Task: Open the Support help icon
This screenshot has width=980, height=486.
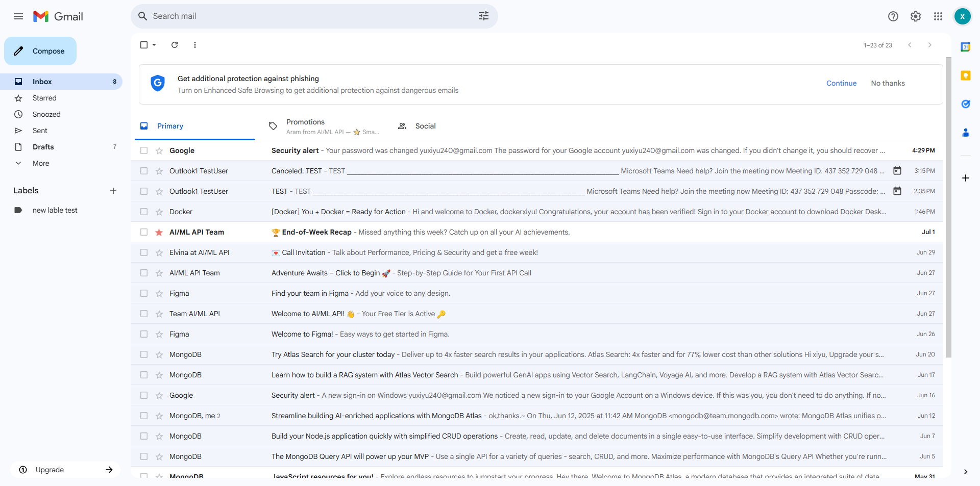Action: click(893, 16)
